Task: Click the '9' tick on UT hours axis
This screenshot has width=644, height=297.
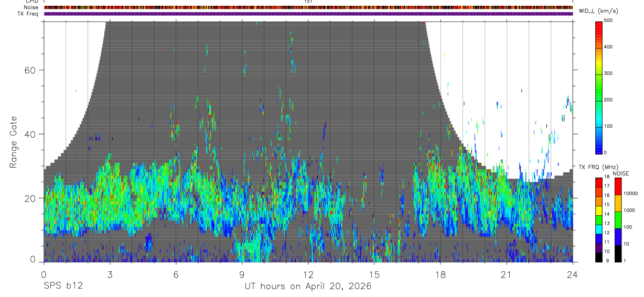Action: click(242, 274)
